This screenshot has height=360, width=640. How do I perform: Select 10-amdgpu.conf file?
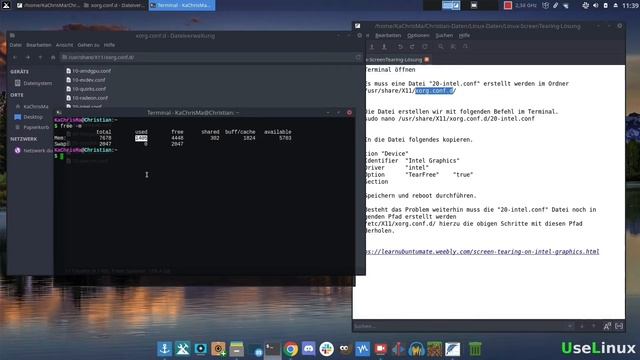[x=89, y=71]
